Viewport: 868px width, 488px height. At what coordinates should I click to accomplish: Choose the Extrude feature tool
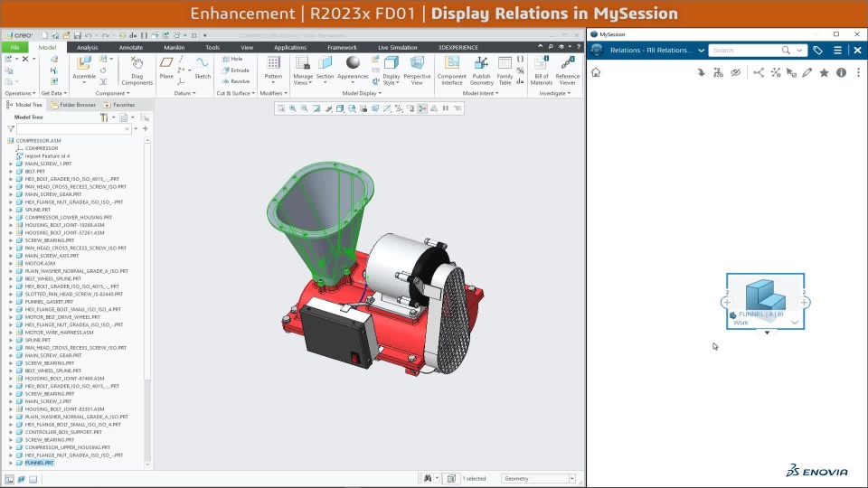coord(236,70)
